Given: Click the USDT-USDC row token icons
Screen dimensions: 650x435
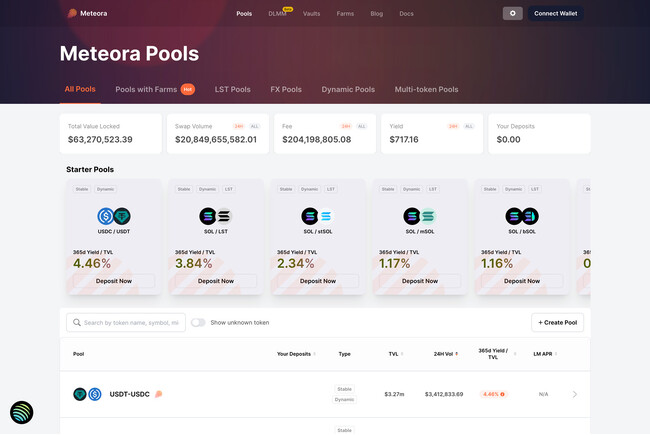Looking at the screenshot, I should pos(87,394).
